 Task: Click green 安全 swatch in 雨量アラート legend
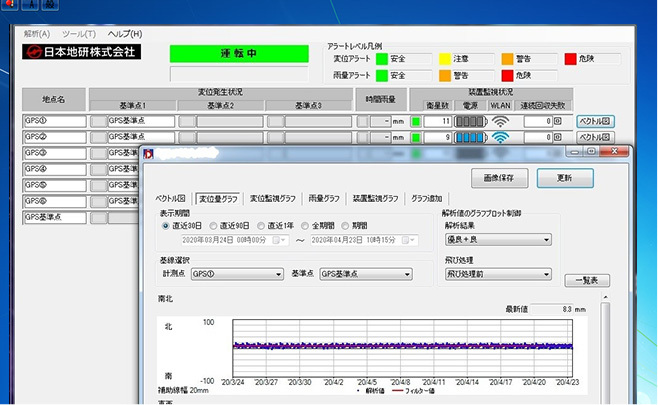click(381, 76)
